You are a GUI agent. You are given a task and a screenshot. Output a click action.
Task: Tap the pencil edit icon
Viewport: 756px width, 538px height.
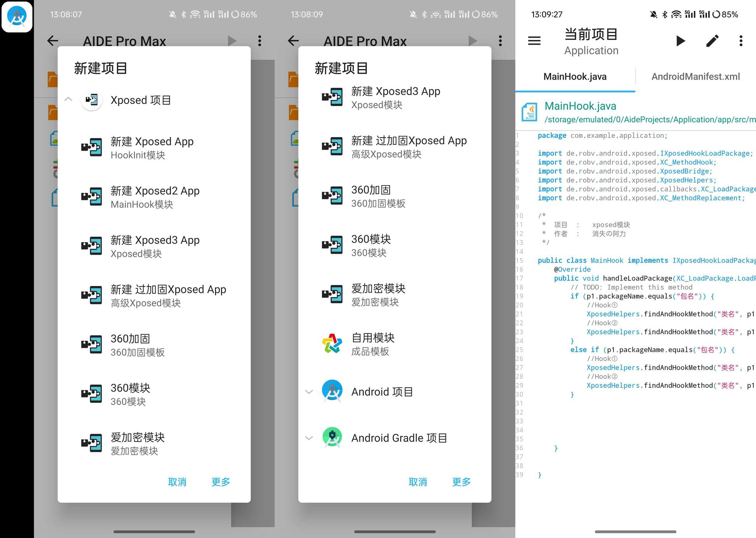pos(712,41)
